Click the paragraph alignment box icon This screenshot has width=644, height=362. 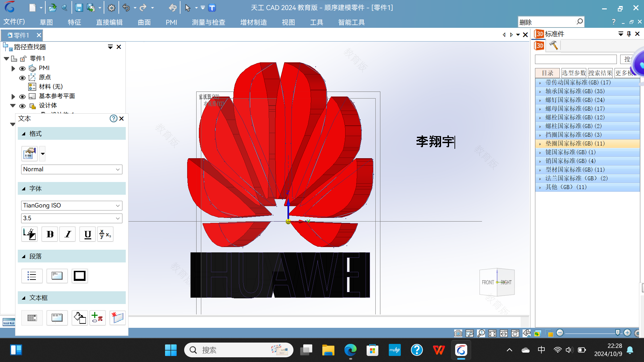pyautogui.click(x=57, y=276)
